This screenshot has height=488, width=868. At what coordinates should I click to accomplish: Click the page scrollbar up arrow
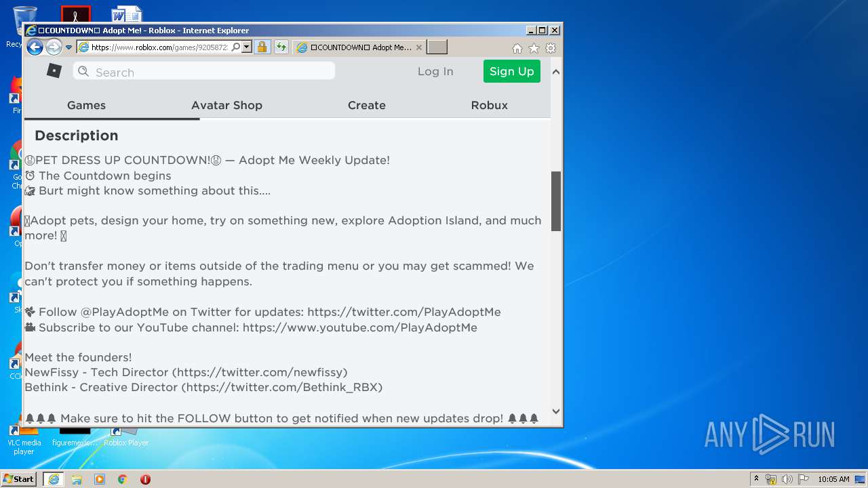(x=556, y=71)
